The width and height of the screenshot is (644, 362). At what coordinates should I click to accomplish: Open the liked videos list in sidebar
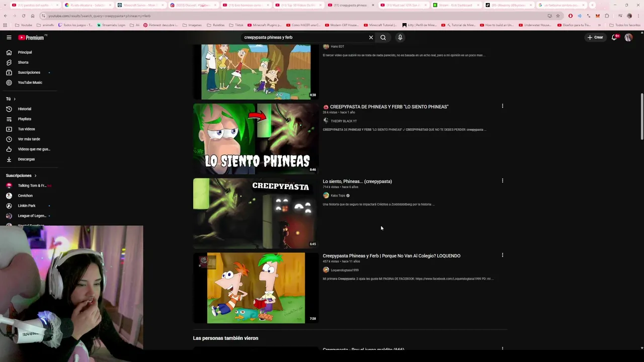34,149
